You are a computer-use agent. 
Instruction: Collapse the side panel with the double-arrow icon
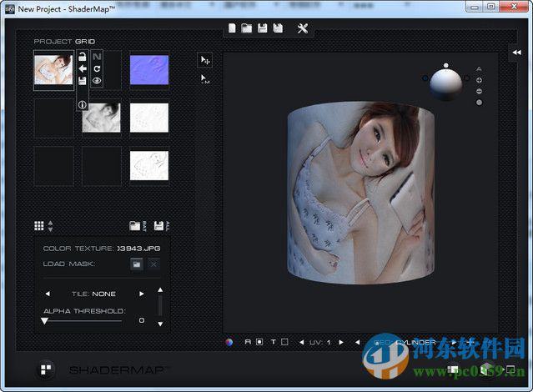[x=516, y=53]
